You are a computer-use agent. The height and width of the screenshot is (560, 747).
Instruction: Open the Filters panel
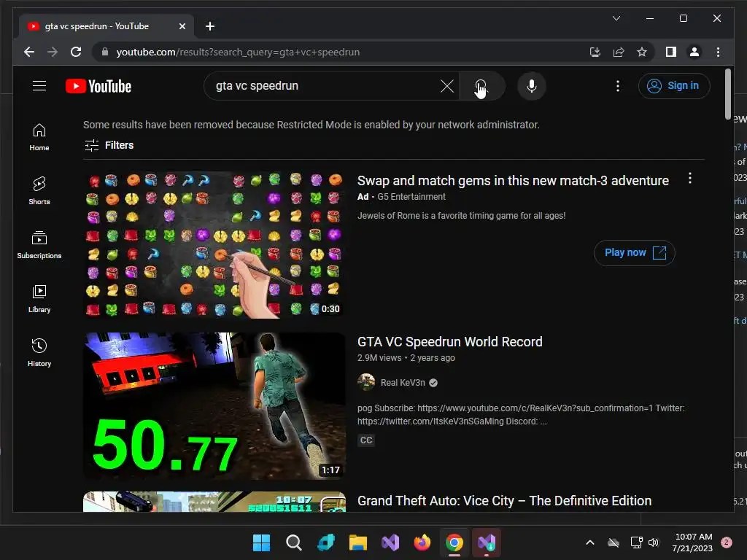tap(109, 145)
